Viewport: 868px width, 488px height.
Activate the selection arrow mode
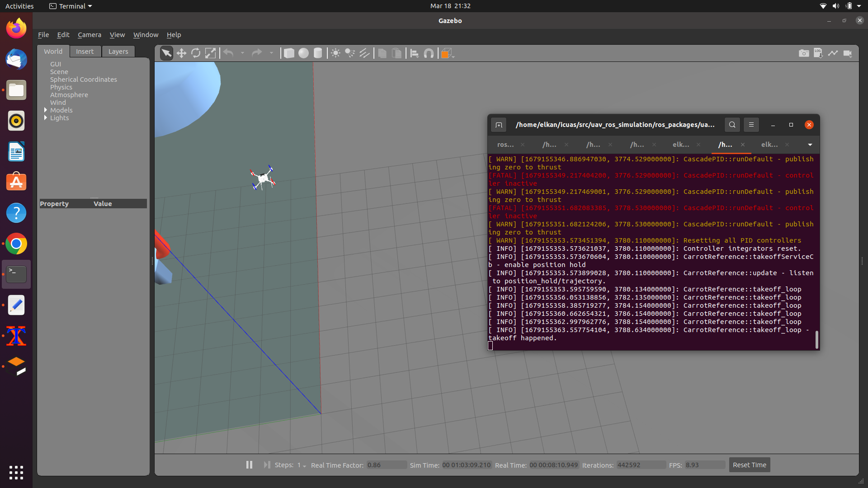coord(166,53)
